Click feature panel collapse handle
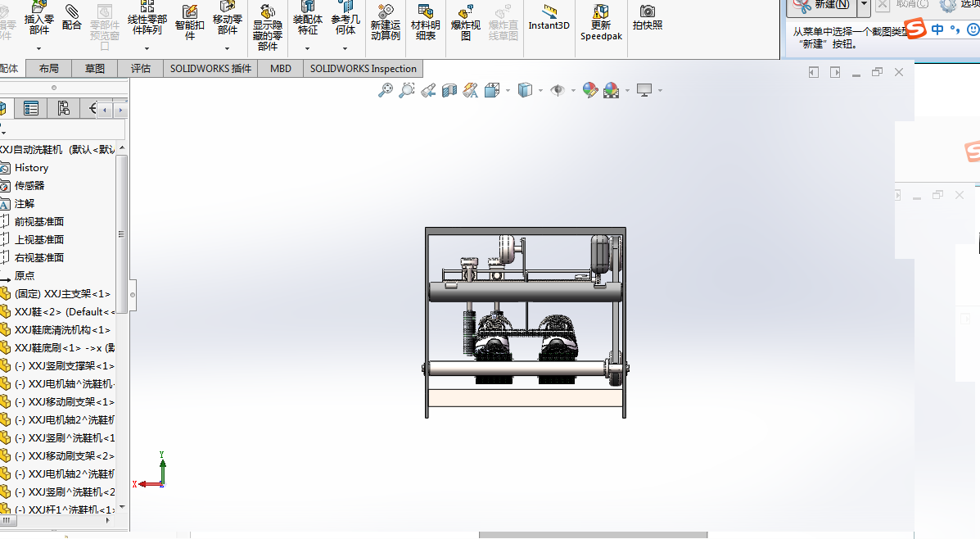980x539 pixels. point(133,295)
